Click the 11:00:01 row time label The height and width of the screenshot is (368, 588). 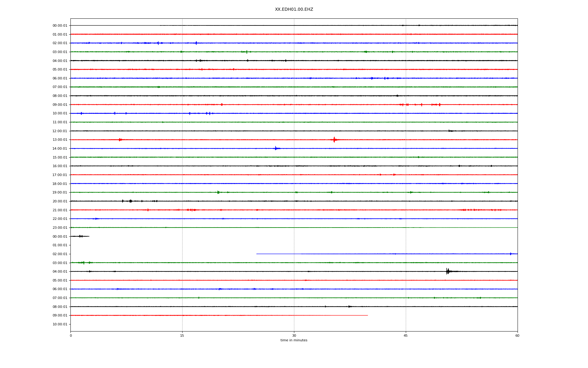tap(60, 122)
